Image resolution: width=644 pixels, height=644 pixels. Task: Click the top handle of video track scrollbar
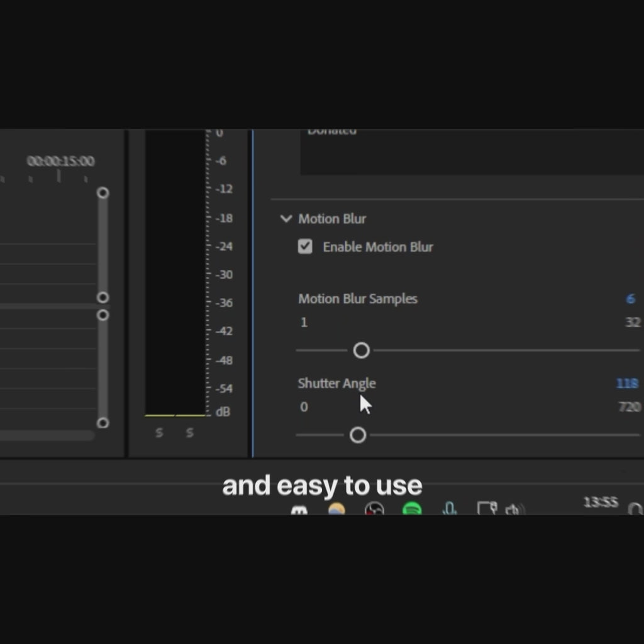[103, 193]
